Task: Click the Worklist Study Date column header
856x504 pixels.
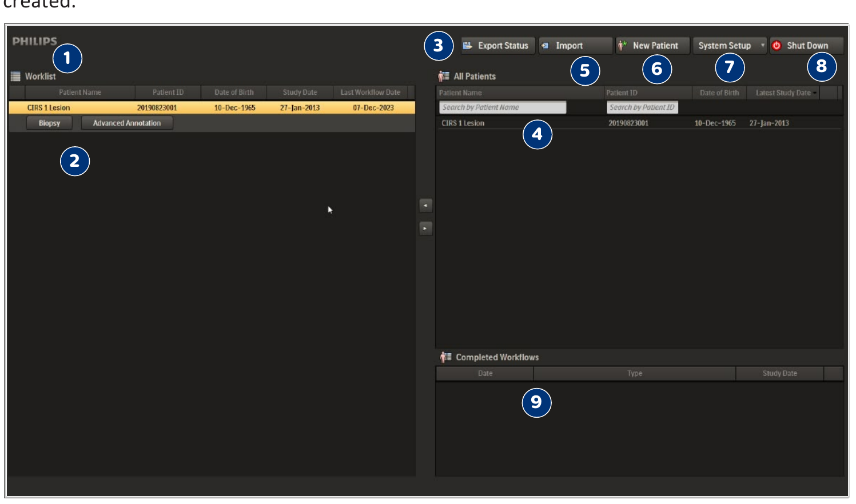Action: pos(300,93)
